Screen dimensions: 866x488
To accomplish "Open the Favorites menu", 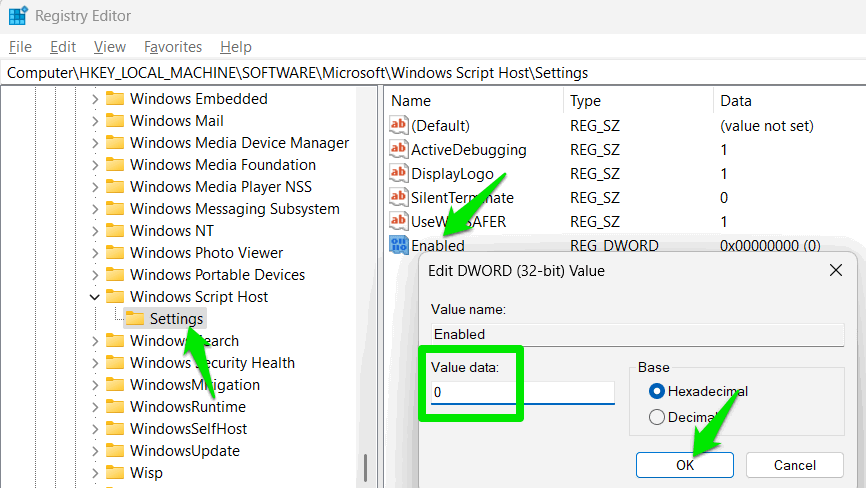I will pyautogui.click(x=173, y=47).
